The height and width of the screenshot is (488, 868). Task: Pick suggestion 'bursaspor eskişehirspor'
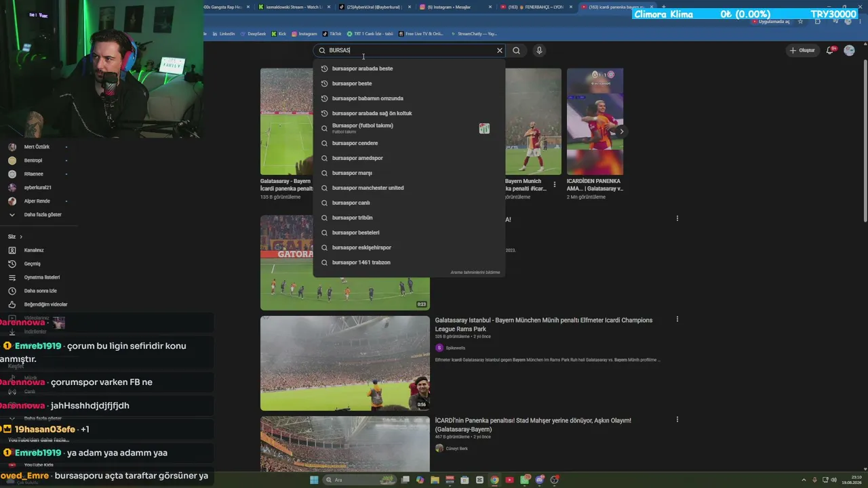click(409, 247)
